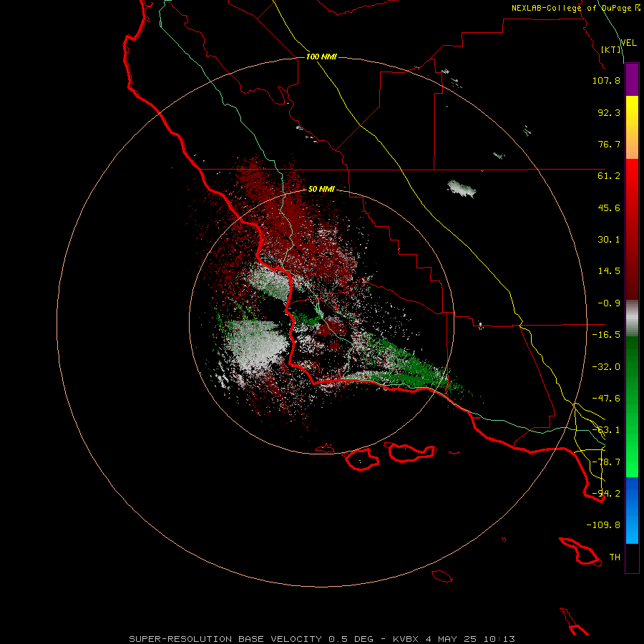Click the -32.0 scale value

click(606, 367)
